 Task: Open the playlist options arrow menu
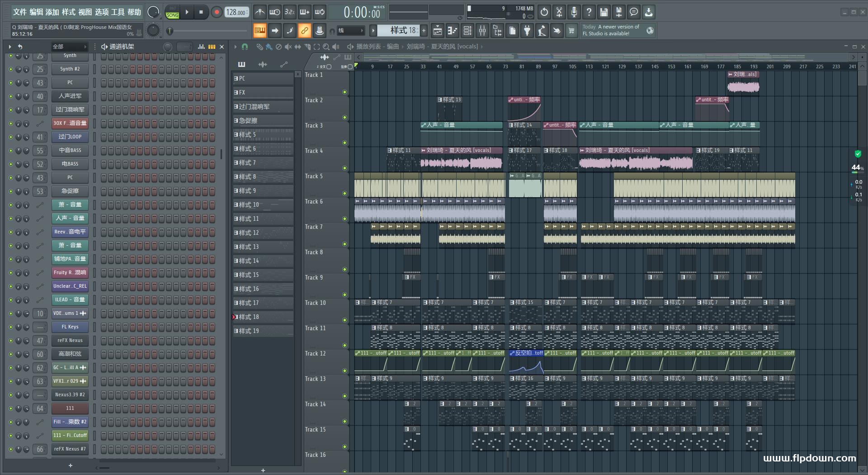coord(235,47)
